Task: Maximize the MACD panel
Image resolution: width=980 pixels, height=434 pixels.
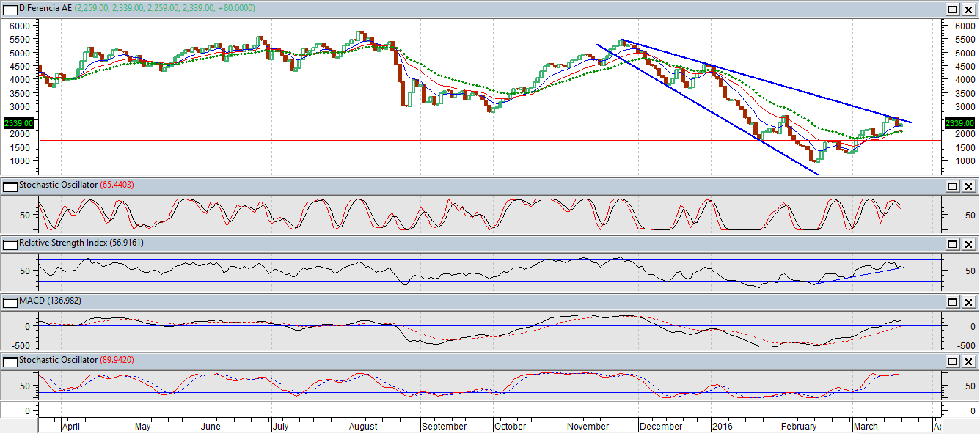Action: pos(953,303)
